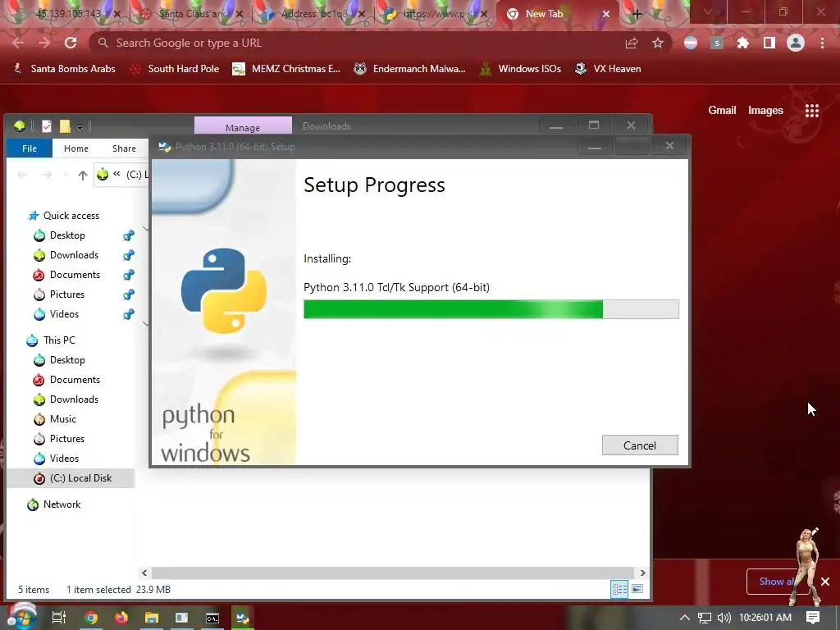The width and height of the screenshot is (840, 630).
Task: Open File Explorer from the taskbar
Action: click(x=152, y=618)
